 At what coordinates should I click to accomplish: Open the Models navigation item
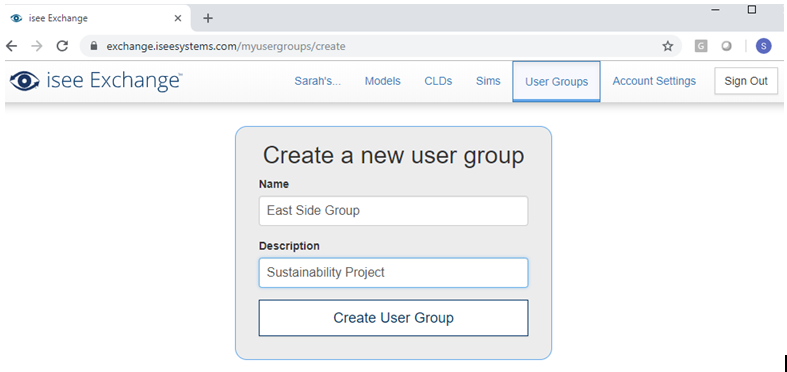click(382, 81)
